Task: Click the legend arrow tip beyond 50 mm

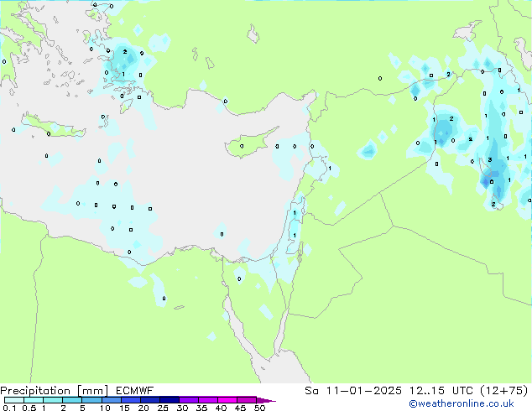Action: coord(266,400)
